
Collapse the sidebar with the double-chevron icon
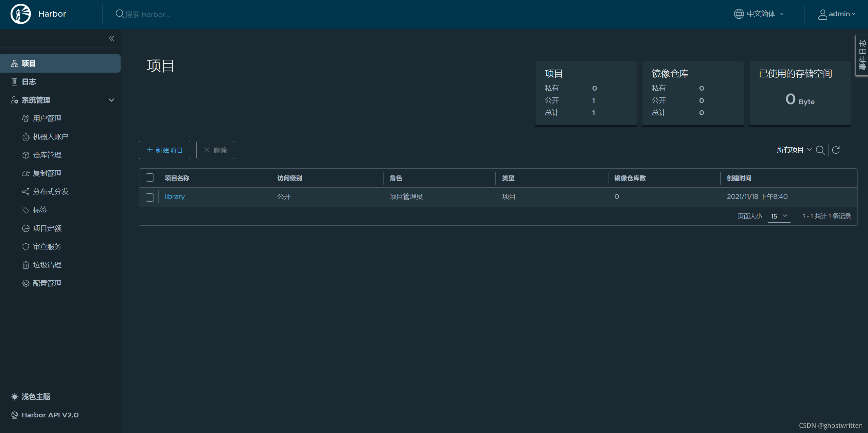pyautogui.click(x=111, y=38)
